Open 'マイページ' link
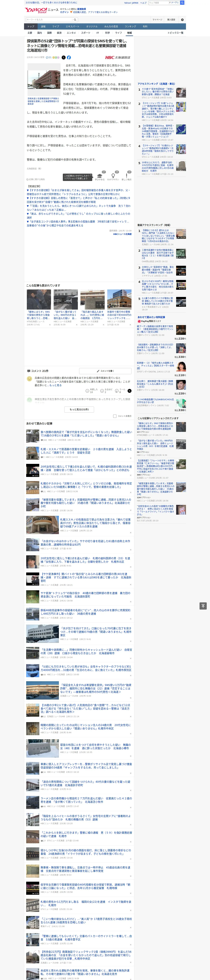The image size is (210, 980). click(x=157, y=20)
